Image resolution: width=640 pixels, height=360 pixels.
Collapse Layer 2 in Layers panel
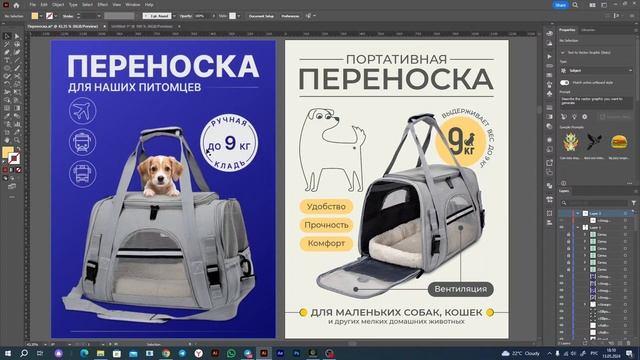(578, 213)
